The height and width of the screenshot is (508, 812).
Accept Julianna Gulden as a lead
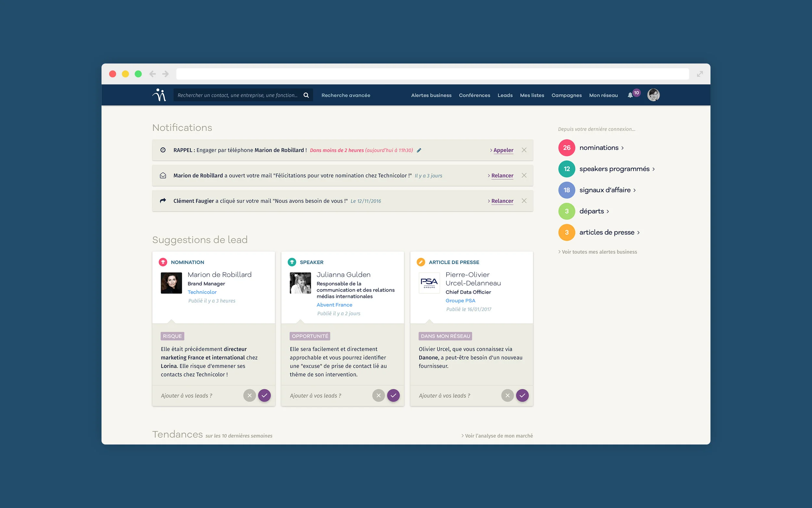pyautogui.click(x=393, y=396)
